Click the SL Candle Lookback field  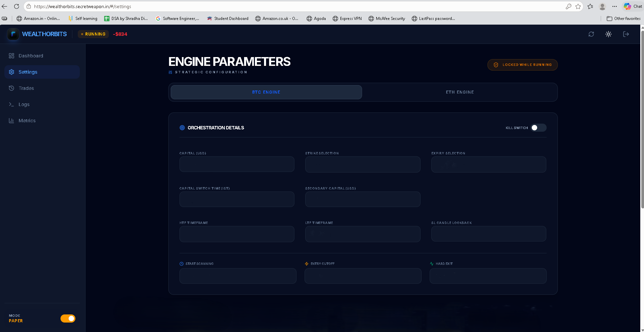tap(489, 234)
